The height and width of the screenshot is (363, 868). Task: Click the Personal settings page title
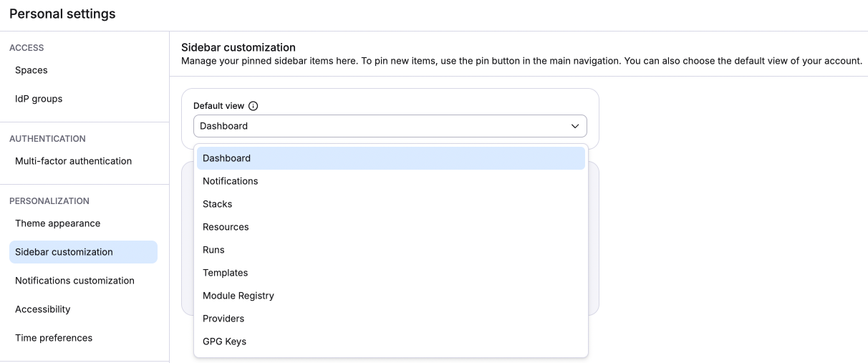pos(62,14)
